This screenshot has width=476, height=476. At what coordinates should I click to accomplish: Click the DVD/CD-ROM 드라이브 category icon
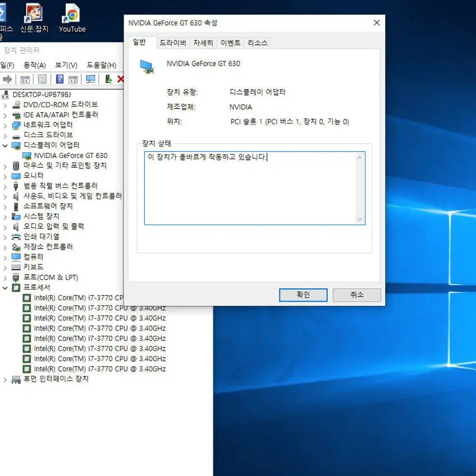(x=16, y=105)
